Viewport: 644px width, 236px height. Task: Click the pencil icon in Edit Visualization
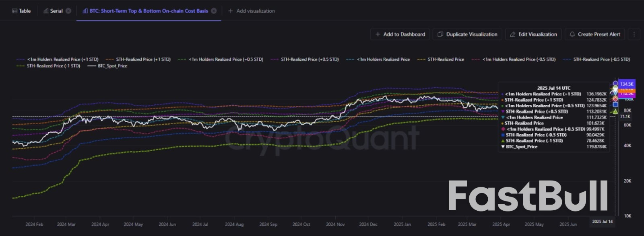(512, 34)
